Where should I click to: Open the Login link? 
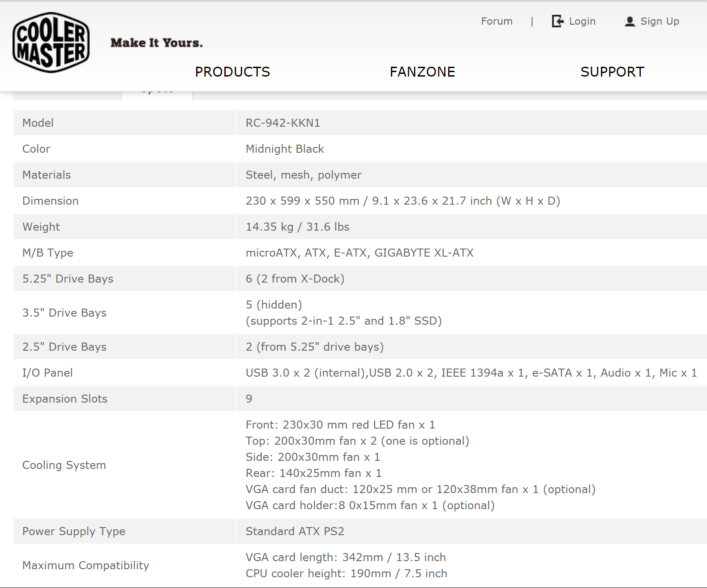pyautogui.click(x=582, y=21)
